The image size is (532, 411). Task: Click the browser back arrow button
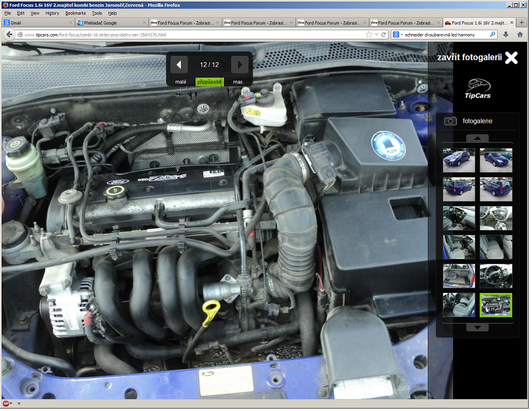(9, 35)
